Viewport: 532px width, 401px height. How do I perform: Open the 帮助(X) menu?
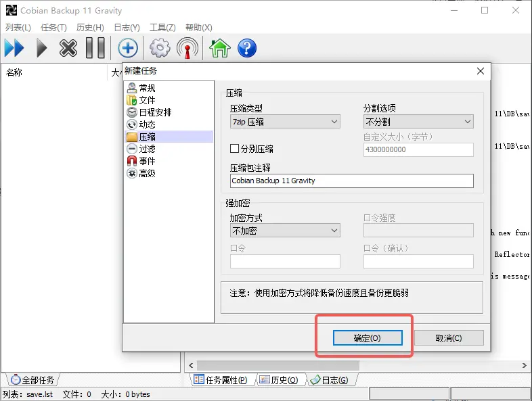pos(199,28)
